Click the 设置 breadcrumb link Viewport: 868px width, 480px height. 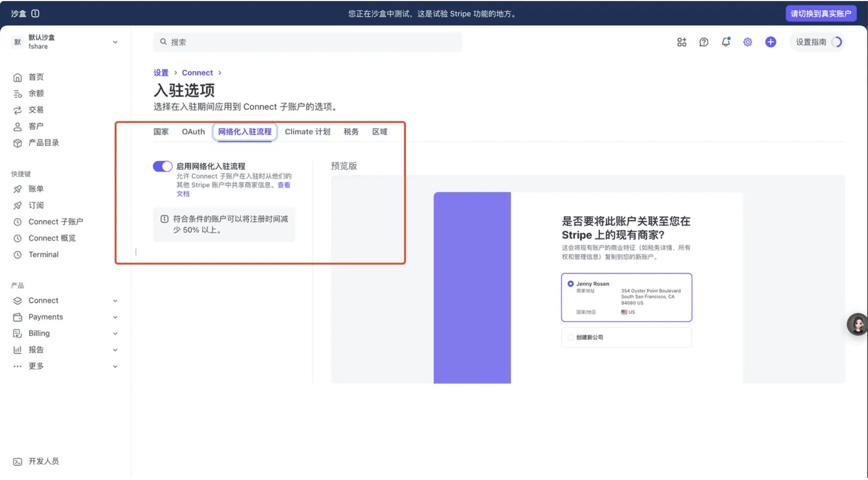tap(161, 72)
